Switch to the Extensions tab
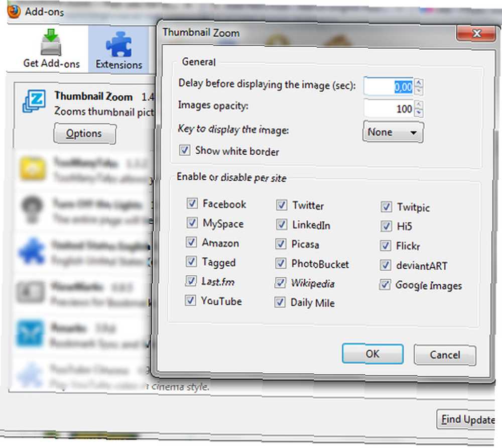The image size is (502, 448). click(x=119, y=50)
